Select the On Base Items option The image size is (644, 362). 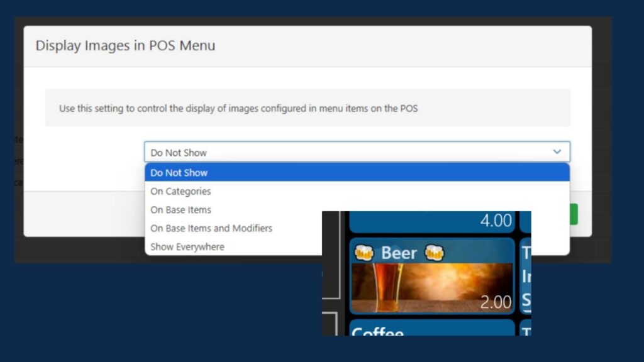pyautogui.click(x=180, y=210)
